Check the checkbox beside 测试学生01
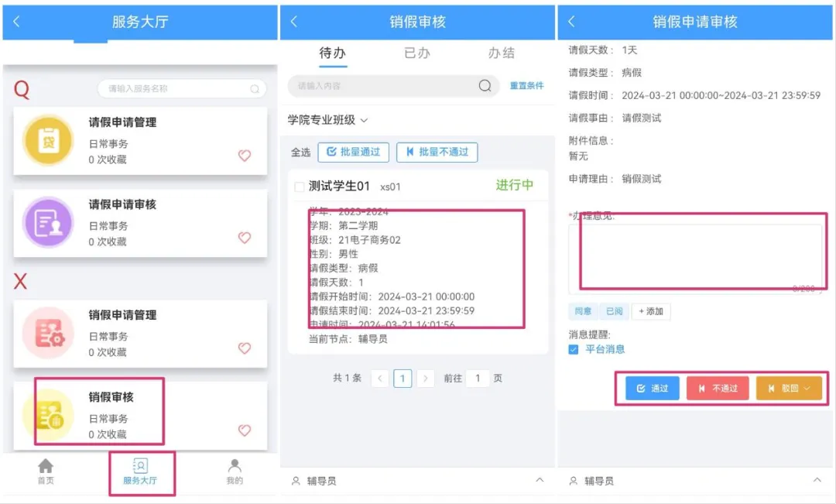The height and width of the screenshot is (504, 836). point(300,186)
